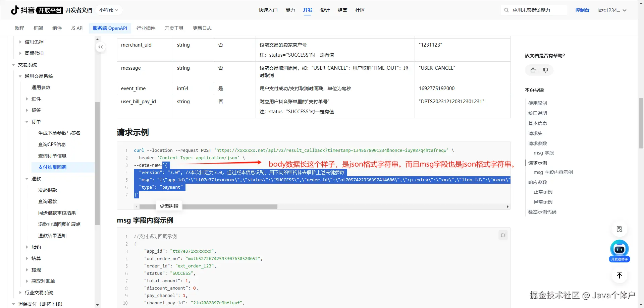Expand the 行业交易系统 tree item
644x308 pixels.
coord(20,293)
